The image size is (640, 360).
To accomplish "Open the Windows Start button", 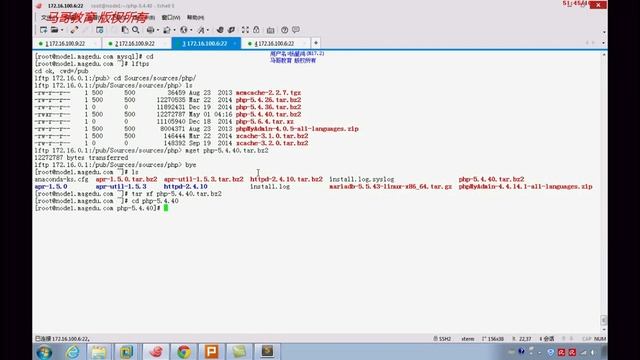I will click(44, 352).
